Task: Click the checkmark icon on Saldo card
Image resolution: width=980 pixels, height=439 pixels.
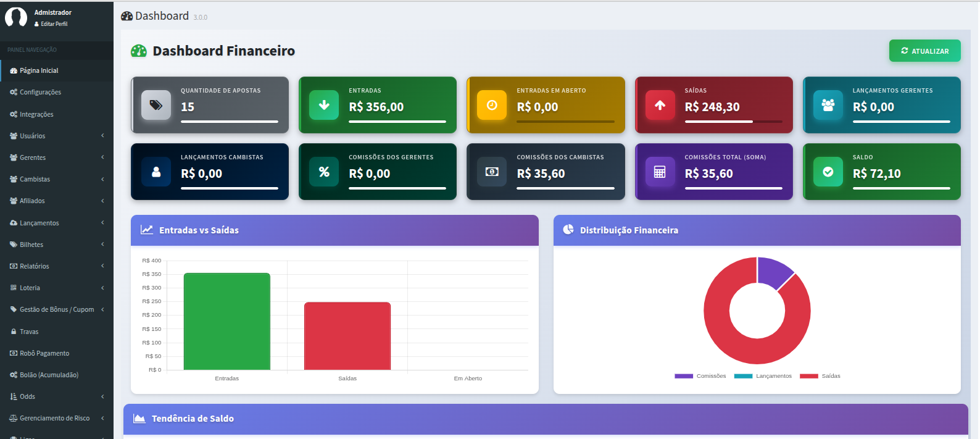Action: (x=828, y=172)
